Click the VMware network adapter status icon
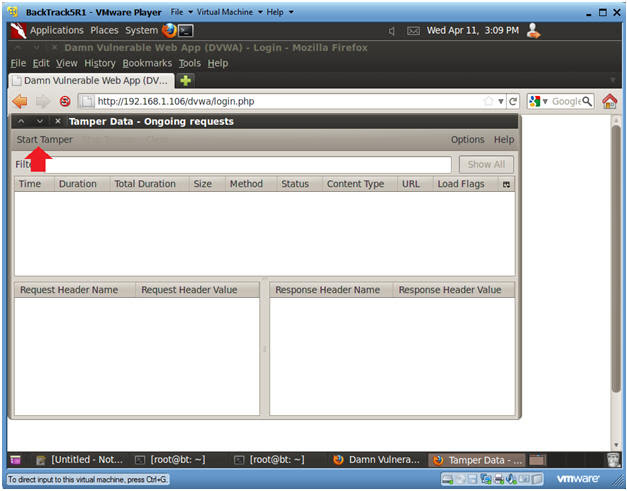 (x=486, y=479)
